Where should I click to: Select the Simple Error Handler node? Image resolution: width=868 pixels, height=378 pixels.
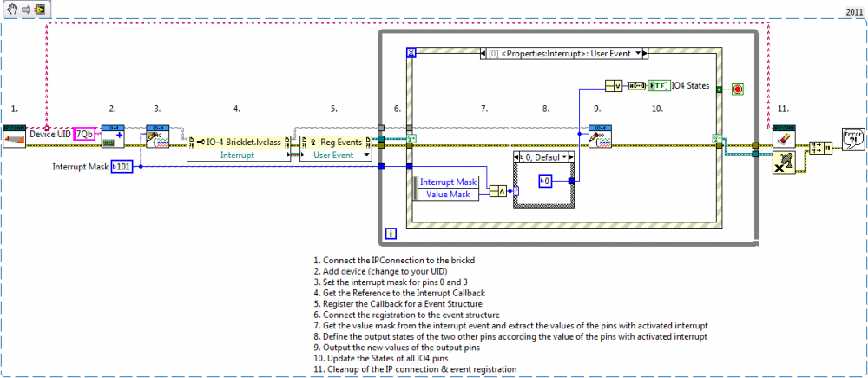coord(853,140)
